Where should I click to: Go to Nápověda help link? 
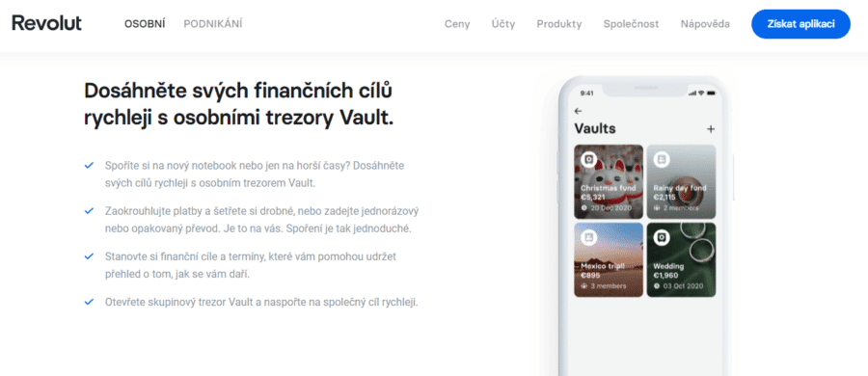click(705, 24)
